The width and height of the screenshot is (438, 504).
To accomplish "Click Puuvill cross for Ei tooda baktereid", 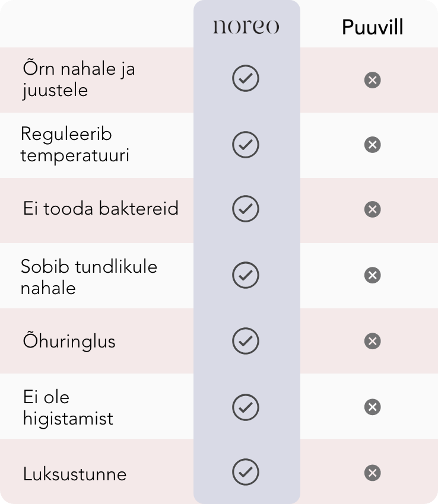I will pyautogui.click(x=372, y=209).
